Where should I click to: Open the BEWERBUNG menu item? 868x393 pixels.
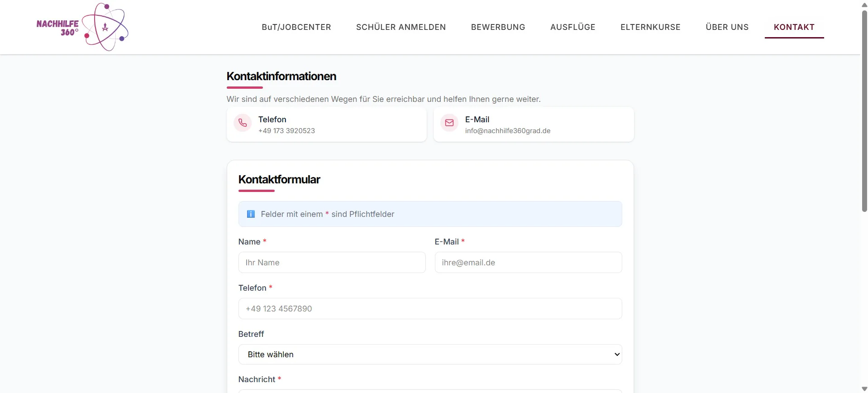498,27
